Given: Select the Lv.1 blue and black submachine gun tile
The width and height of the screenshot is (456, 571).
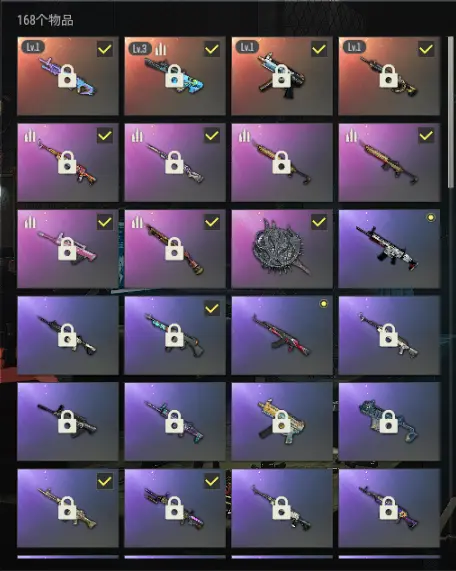Looking at the screenshot, I should tap(282, 76).
